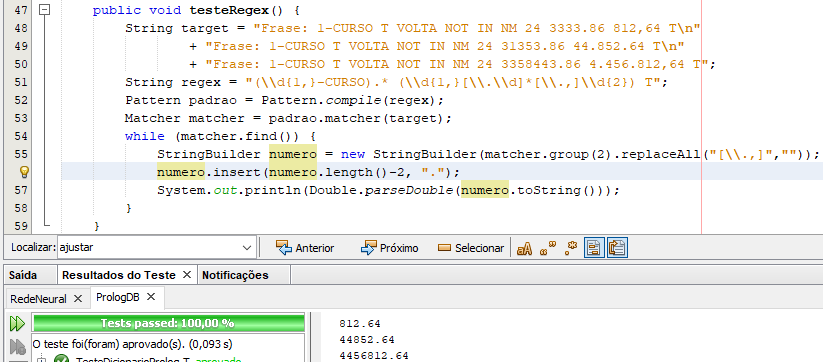Image resolution: width=823 pixels, height=362 pixels.
Task: Open the Localizar search history dropdown
Action: [247, 248]
